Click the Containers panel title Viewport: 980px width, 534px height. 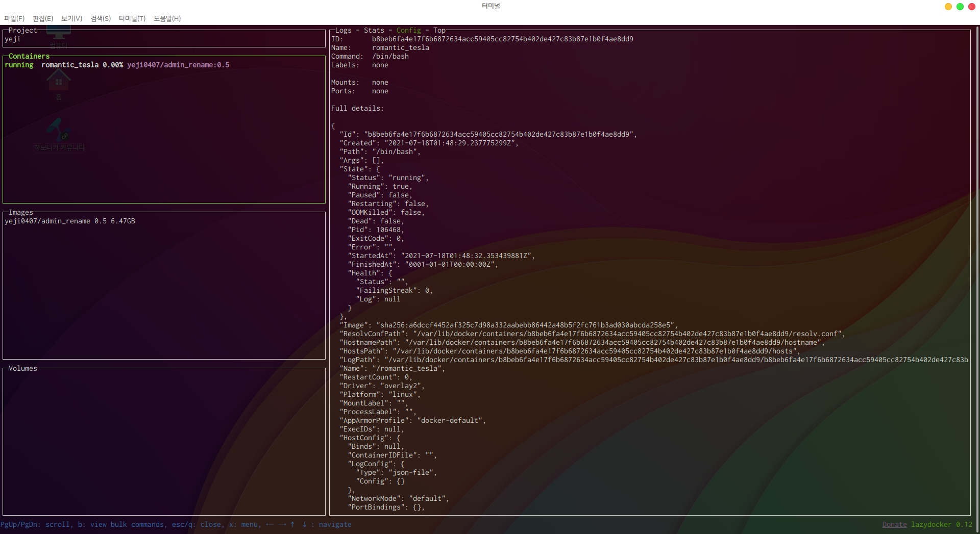[x=29, y=56]
